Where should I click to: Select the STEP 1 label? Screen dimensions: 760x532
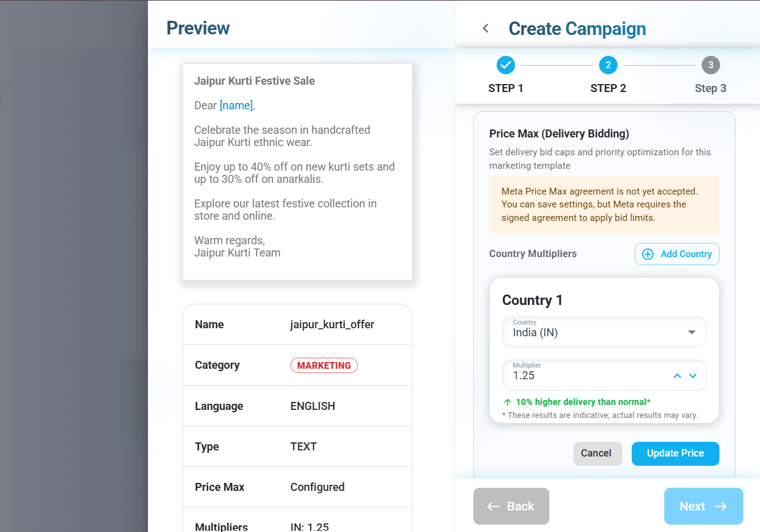coord(506,88)
